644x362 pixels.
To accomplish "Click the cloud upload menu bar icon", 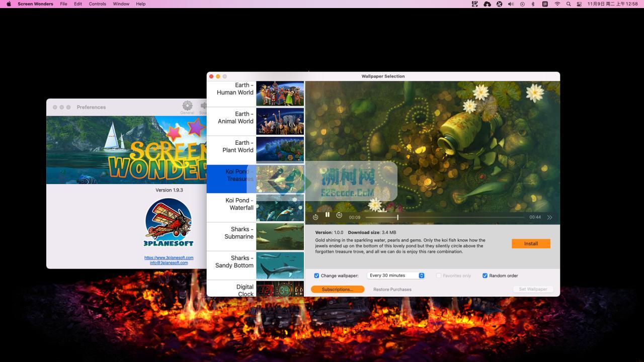I will (487, 4).
